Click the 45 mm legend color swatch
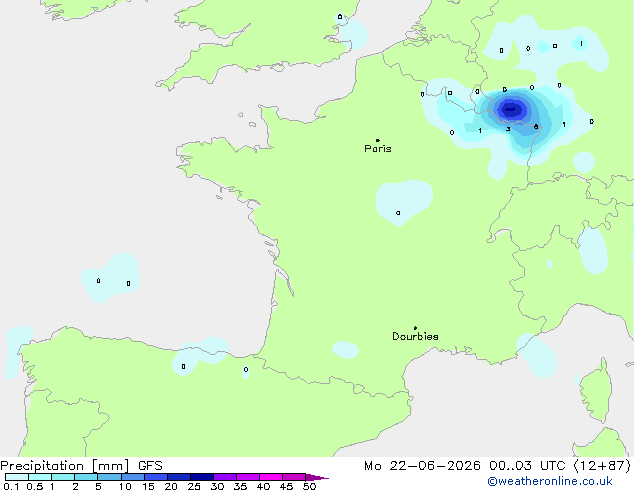Image resolution: width=634 pixels, height=490 pixels. (x=294, y=477)
